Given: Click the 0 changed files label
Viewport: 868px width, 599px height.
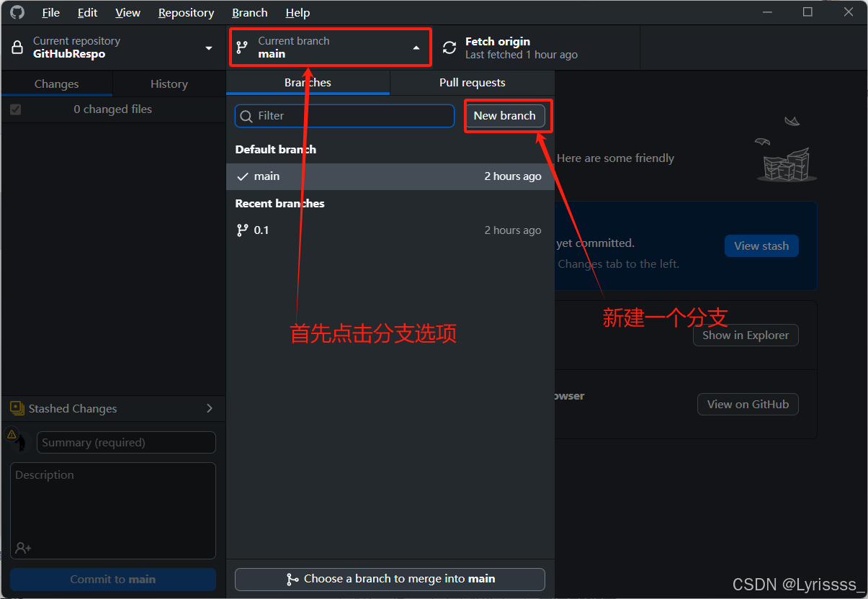Looking at the screenshot, I should click(x=113, y=109).
